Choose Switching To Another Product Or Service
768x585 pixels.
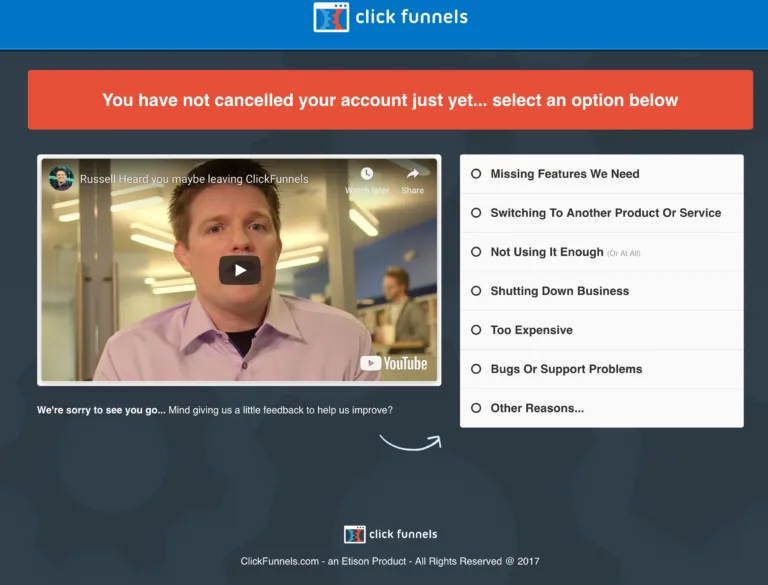[601, 213]
